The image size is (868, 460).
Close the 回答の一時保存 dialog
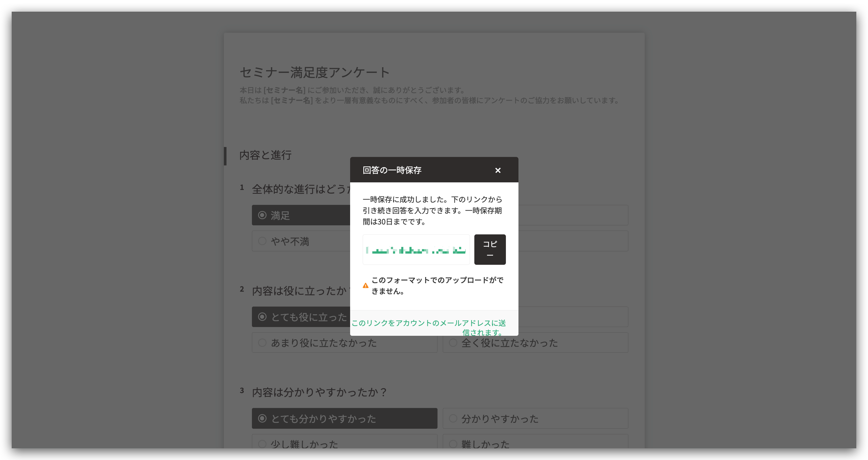[x=498, y=170]
